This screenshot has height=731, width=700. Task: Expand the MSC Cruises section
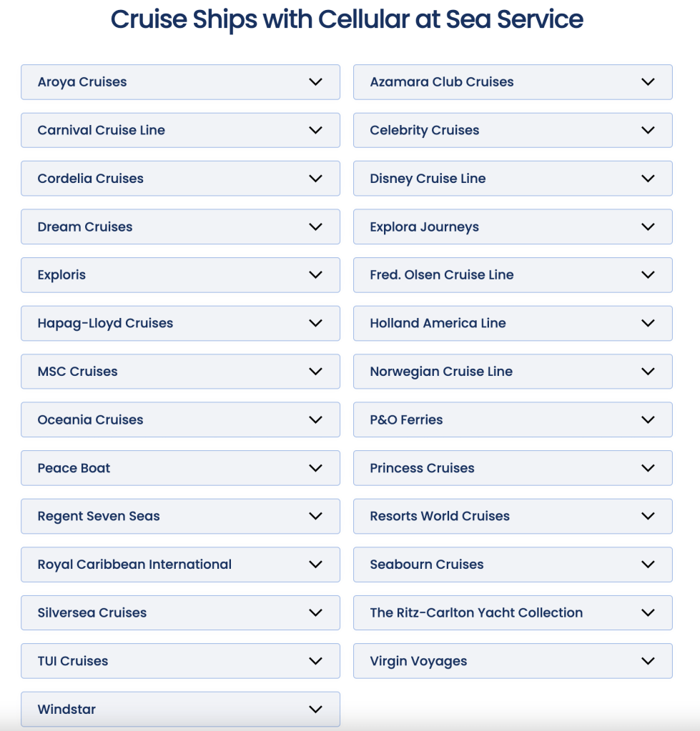(x=180, y=372)
